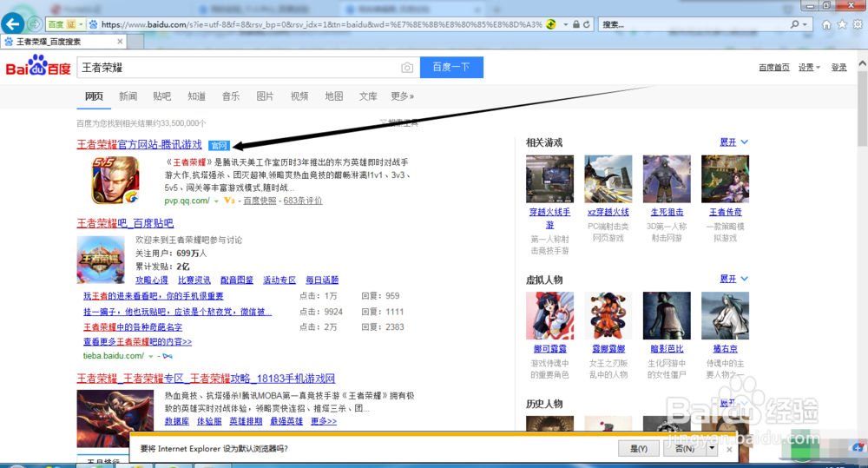Switch to the 贴吧 search tab
Screen dimensions: 868x468
(162, 96)
